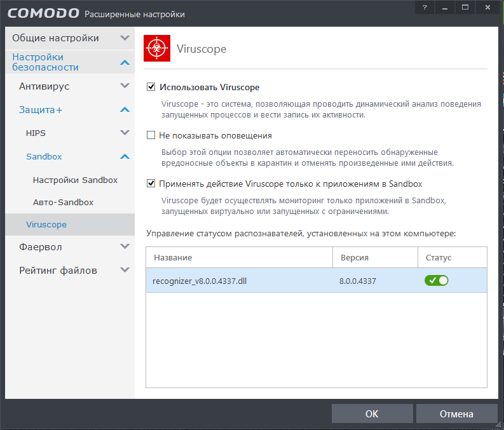Uncheck Использовать Viruscope checkbox
504x430 pixels.
(151, 87)
